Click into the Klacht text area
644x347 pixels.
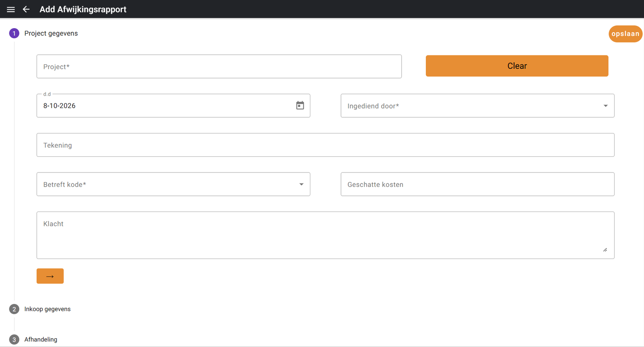(x=325, y=235)
